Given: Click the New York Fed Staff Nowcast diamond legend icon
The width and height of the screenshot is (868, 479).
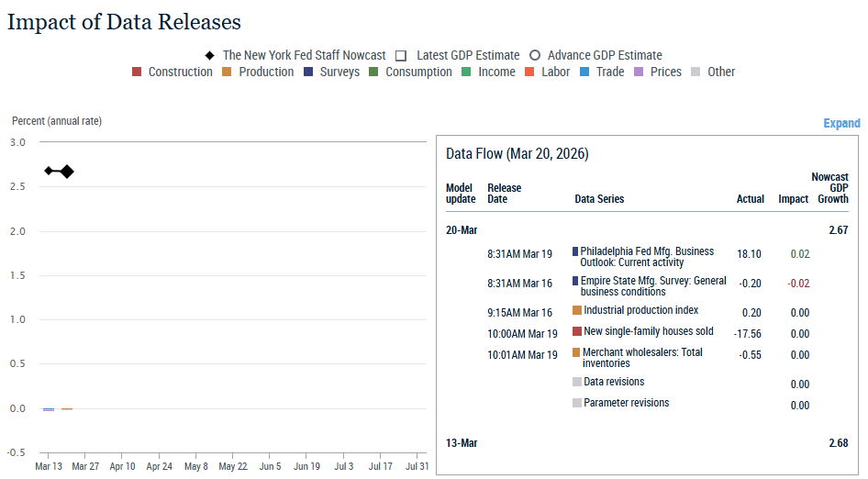Looking at the screenshot, I should [x=210, y=56].
